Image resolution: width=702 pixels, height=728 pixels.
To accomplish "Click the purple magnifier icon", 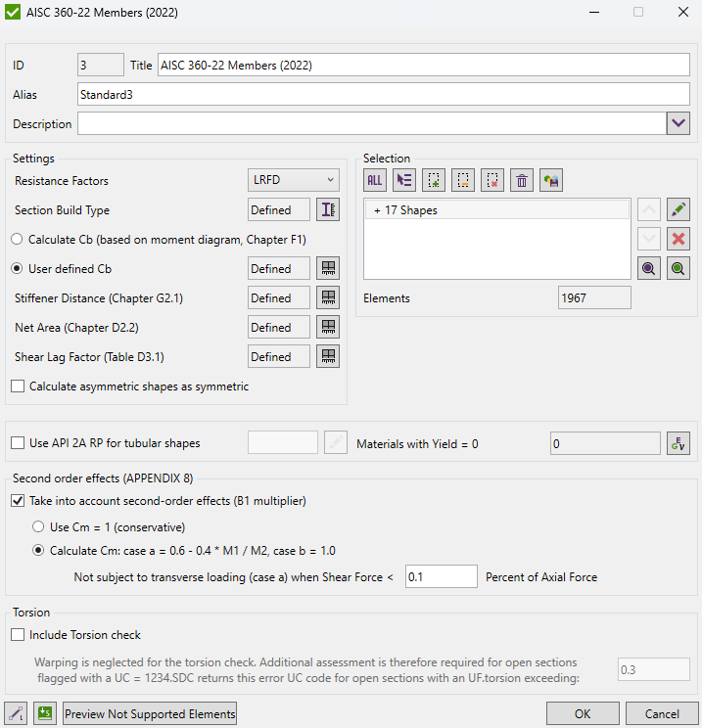I will point(648,268).
